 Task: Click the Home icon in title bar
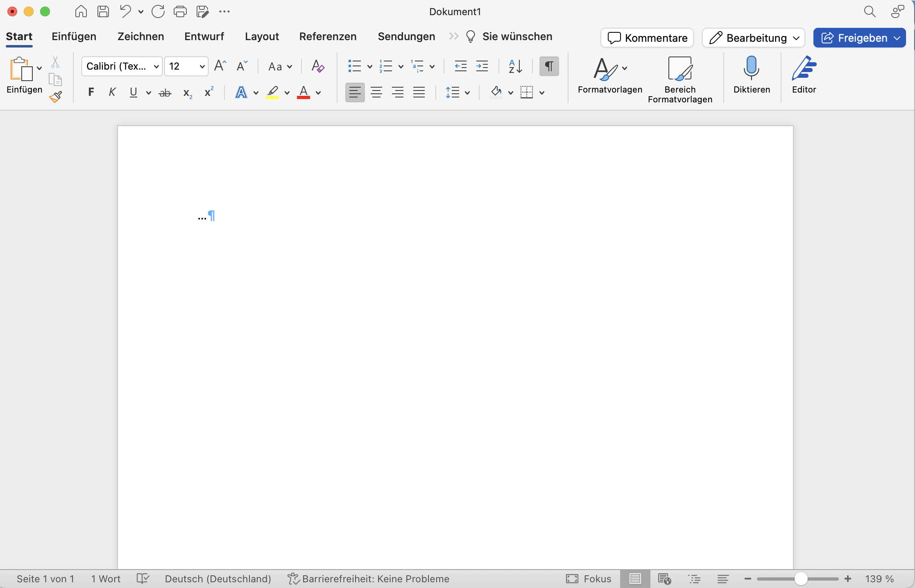pos(81,11)
